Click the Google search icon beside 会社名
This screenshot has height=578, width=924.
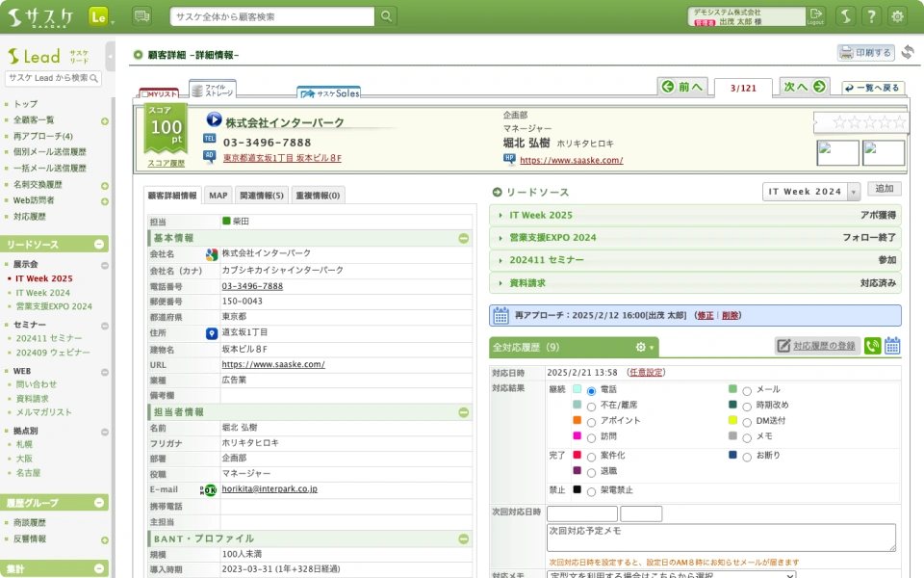coord(212,254)
